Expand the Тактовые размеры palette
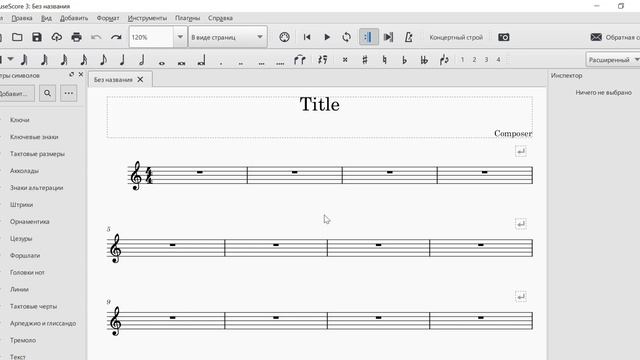The width and height of the screenshot is (640, 360). (x=37, y=154)
